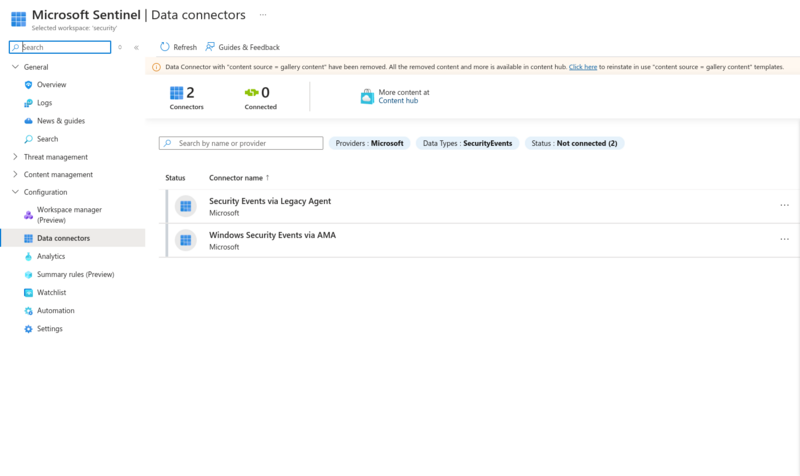This screenshot has height=476, width=800.
Task: Click the Logs icon in sidebar
Action: coord(29,103)
